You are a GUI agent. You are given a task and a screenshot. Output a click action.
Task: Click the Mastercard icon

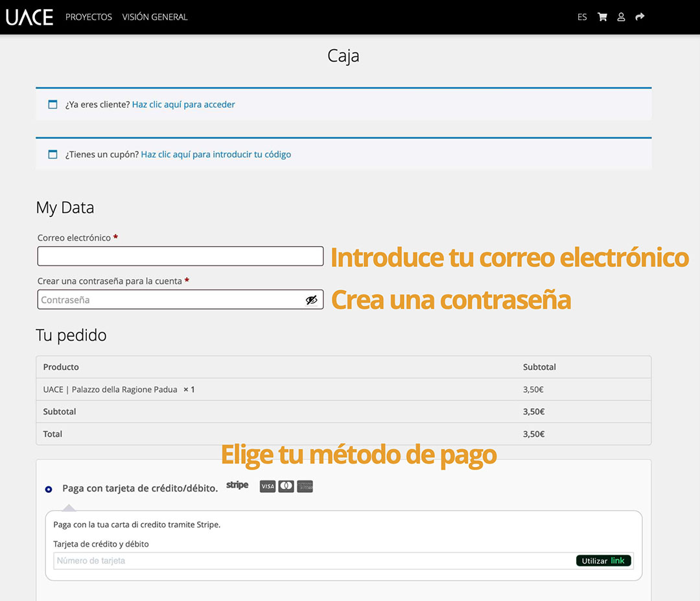[286, 486]
